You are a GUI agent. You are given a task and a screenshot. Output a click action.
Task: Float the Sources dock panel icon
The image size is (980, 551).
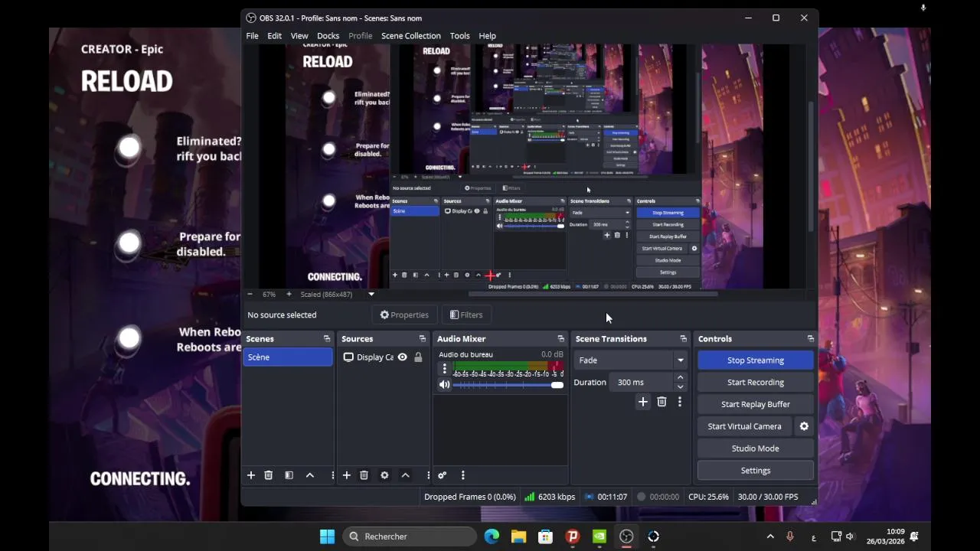click(422, 339)
